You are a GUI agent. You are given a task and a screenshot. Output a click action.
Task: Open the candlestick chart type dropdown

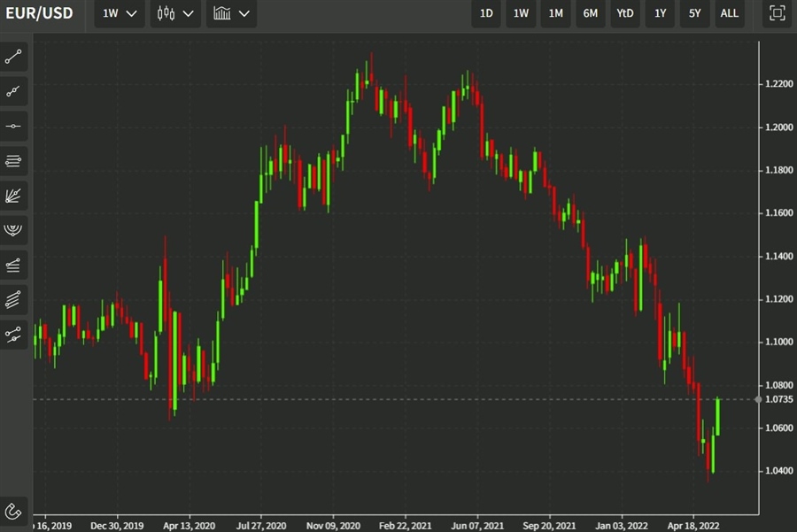pyautogui.click(x=174, y=13)
